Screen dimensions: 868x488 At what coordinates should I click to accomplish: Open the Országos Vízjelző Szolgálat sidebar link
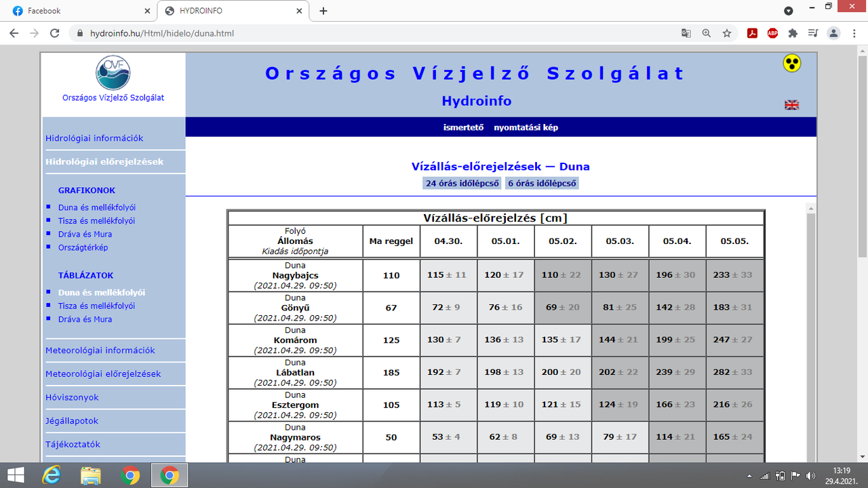click(113, 98)
